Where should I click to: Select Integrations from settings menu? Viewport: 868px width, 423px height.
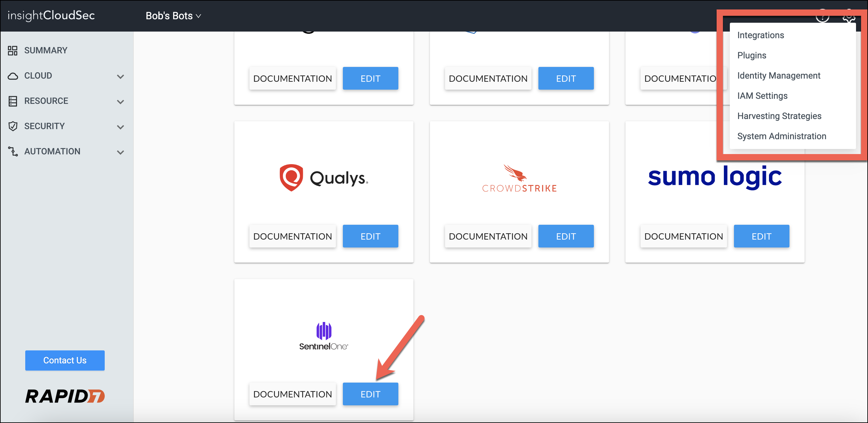coord(760,35)
